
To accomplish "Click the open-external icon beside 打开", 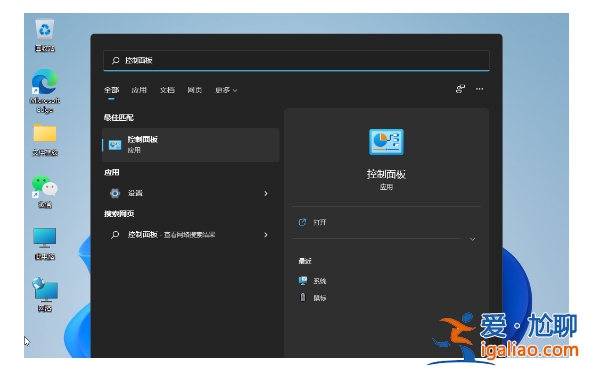I will pos(302,222).
